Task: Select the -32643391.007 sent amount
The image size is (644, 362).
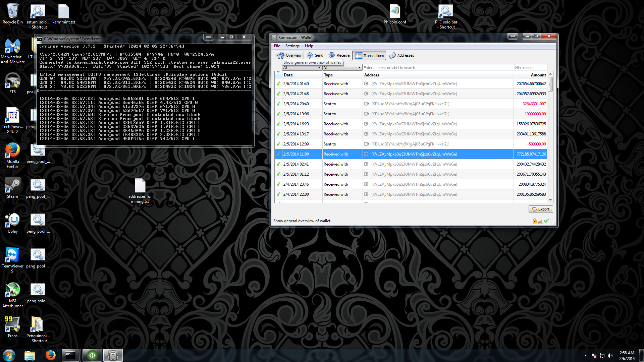Action: [533, 104]
